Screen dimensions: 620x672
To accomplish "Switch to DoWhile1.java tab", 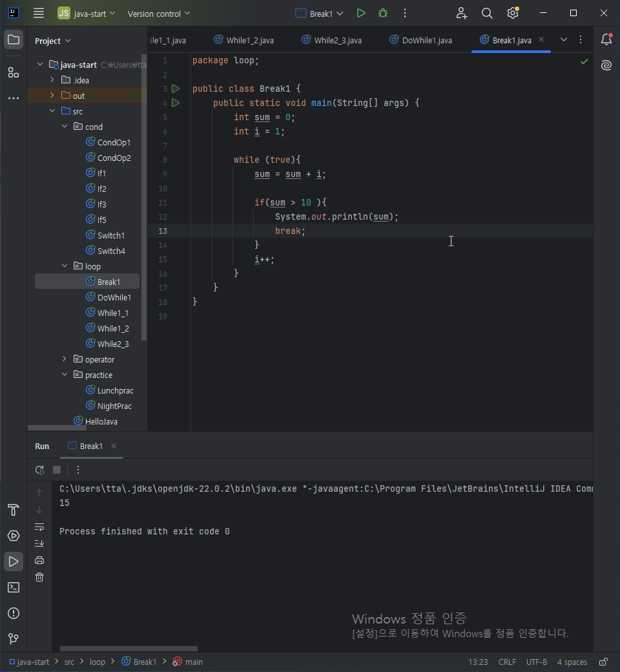I will tap(420, 40).
